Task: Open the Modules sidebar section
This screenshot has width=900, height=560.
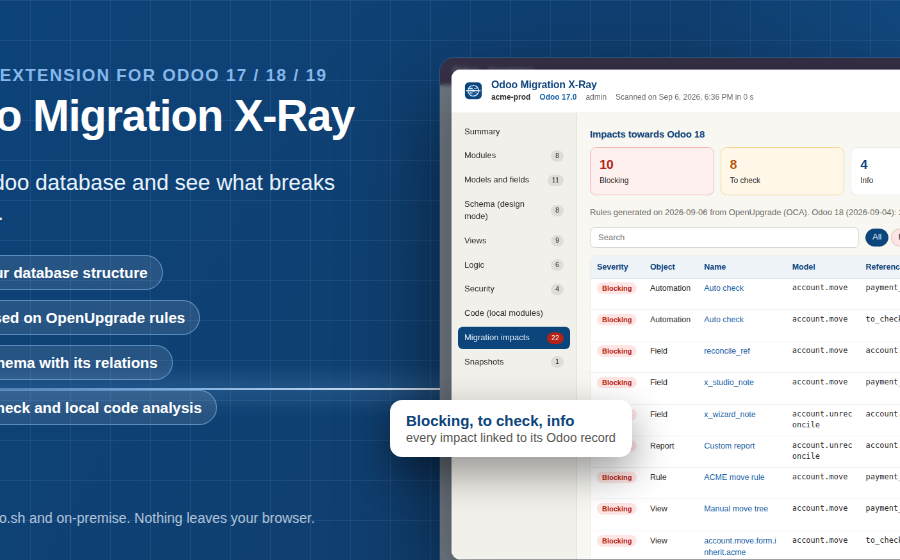Action: 513,155
